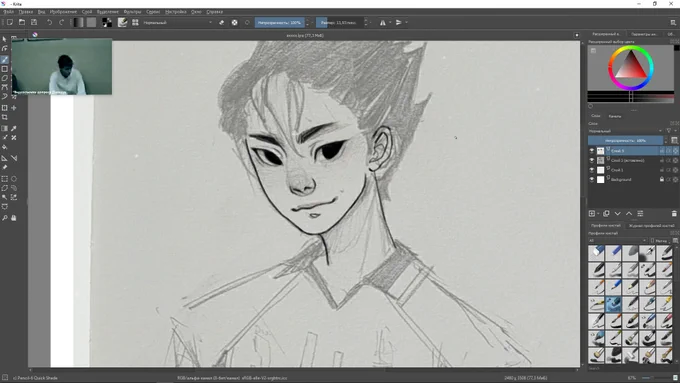
Task: Select the Fill bucket tool
Action: (5, 147)
